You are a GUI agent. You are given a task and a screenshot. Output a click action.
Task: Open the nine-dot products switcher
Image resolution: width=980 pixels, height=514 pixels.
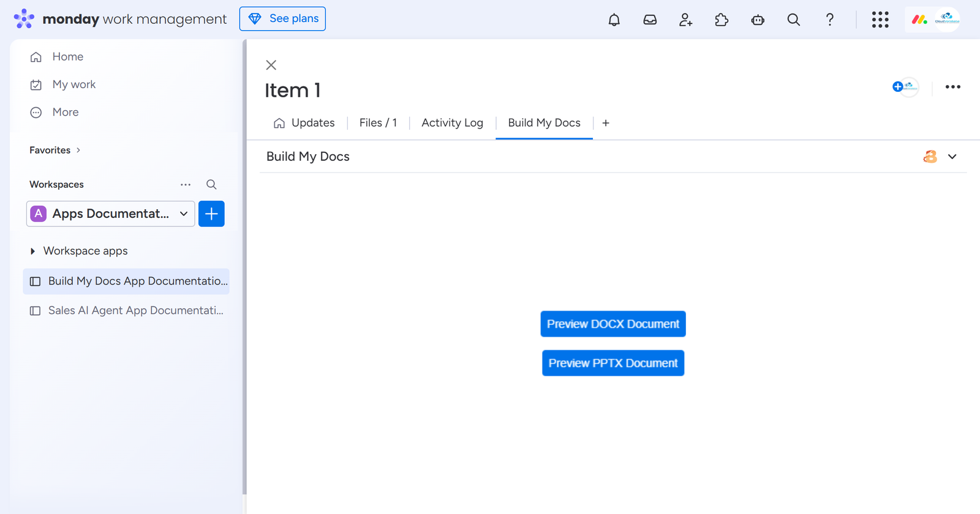pyautogui.click(x=880, y=20)
